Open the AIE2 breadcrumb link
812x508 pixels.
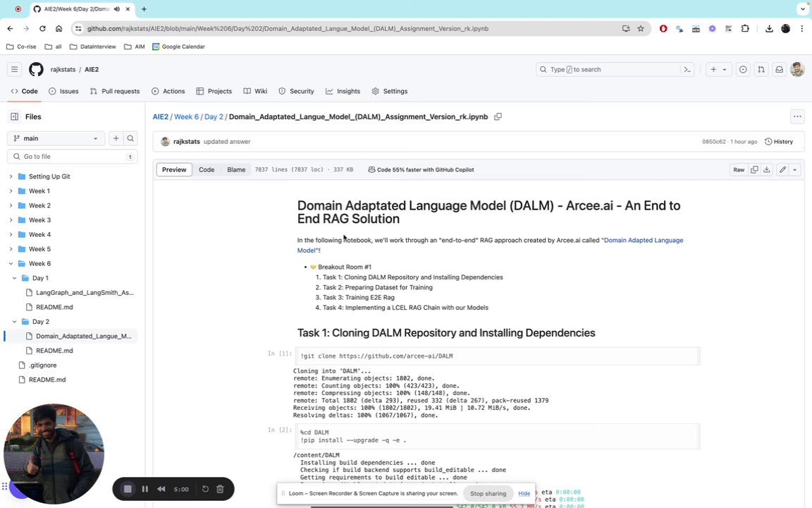(161, 116)
